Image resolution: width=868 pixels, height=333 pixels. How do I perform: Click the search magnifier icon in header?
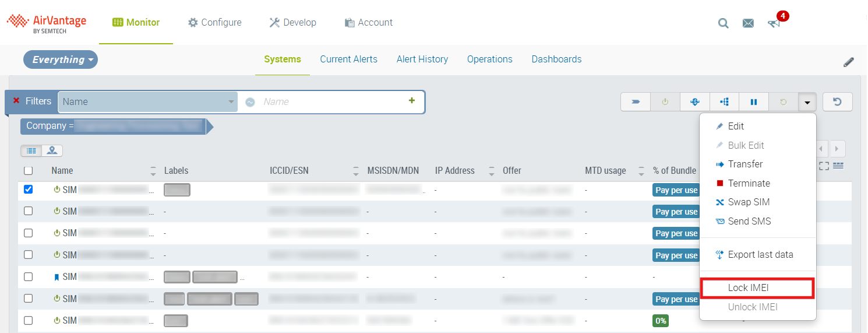[723, 23]
